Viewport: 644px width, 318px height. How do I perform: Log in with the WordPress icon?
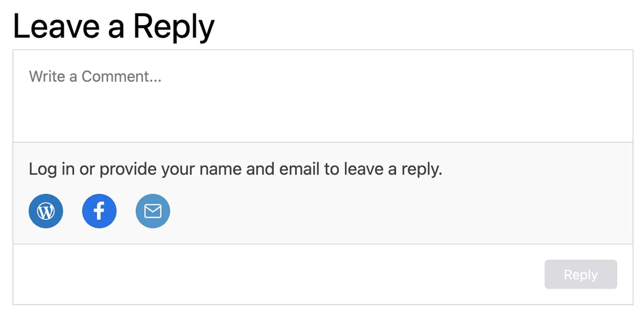click(46, 211)
